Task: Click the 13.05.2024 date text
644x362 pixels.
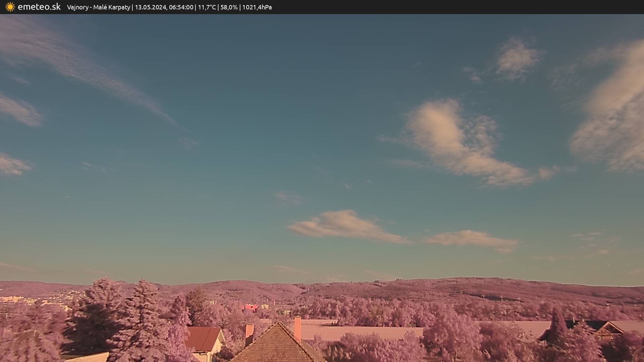Action: coord(150,7)
